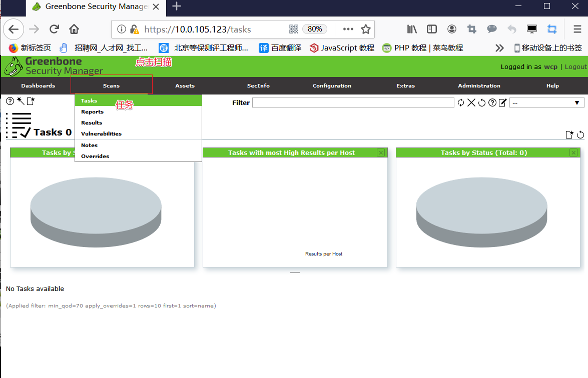The image size is (588, 378).
Task: Open the 百度翻译 bookmark
Action: tap(280, 48)
